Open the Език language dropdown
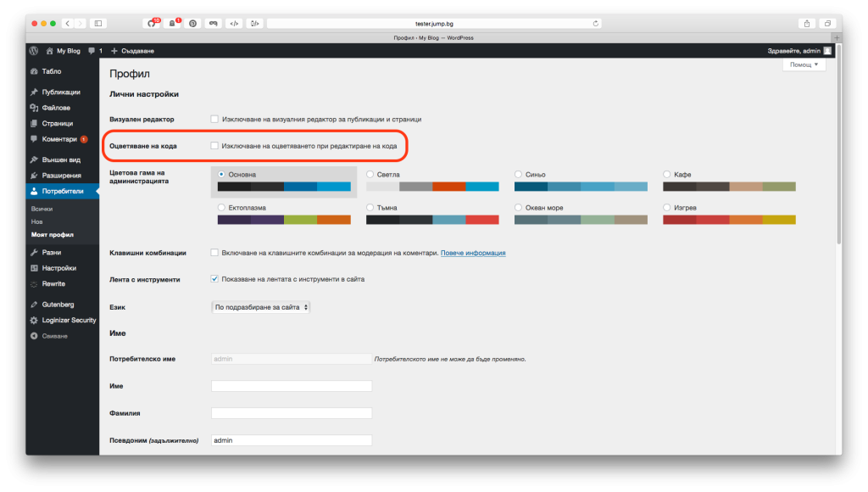 261,306
